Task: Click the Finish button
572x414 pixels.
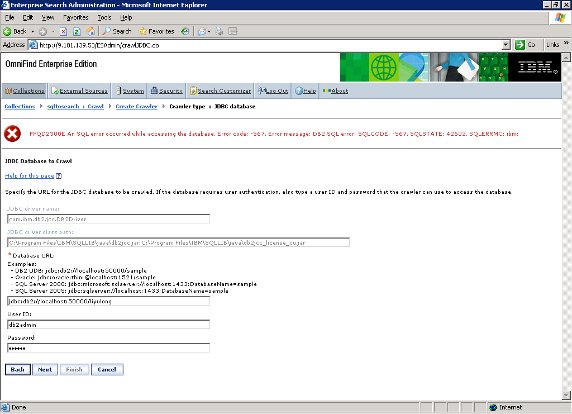Action: pyautogui.click(x=74, y=369)
